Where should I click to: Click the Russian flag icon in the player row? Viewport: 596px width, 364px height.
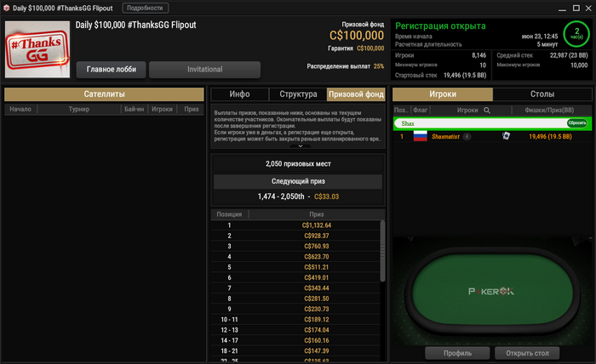(420, 136)
